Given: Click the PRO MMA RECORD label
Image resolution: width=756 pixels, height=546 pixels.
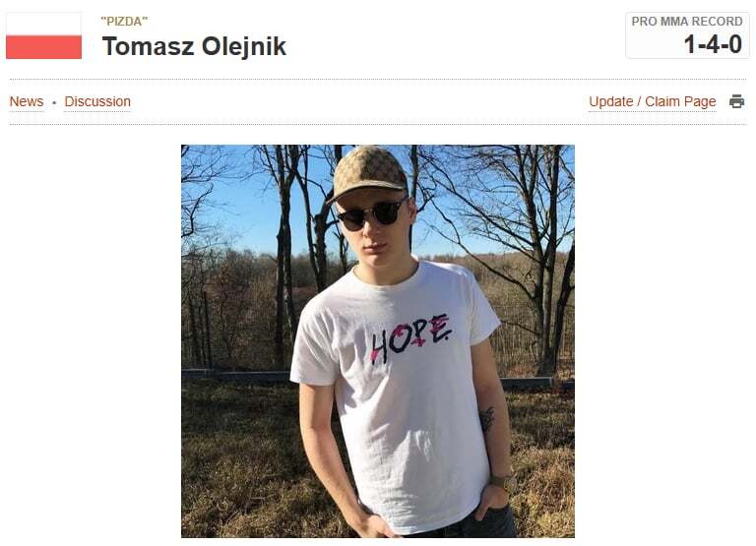Looking at the screenshot, I should 687,22.
